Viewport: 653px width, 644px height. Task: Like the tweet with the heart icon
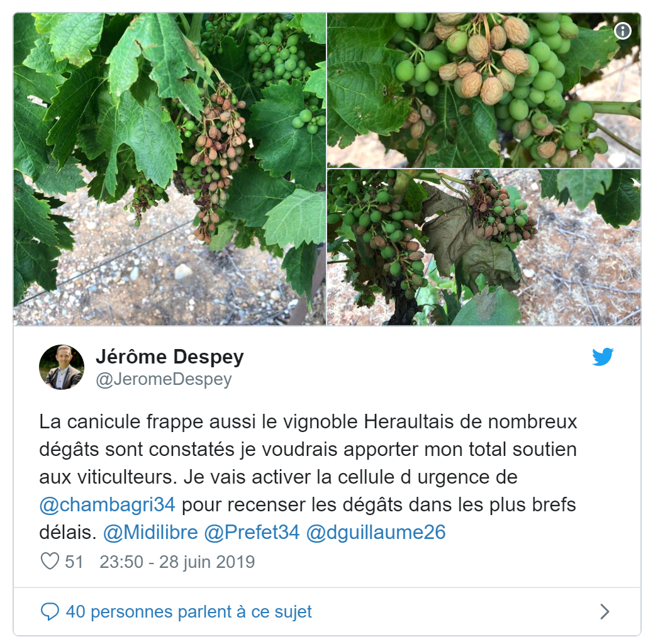pyautogui.click(x=50, y=561)
